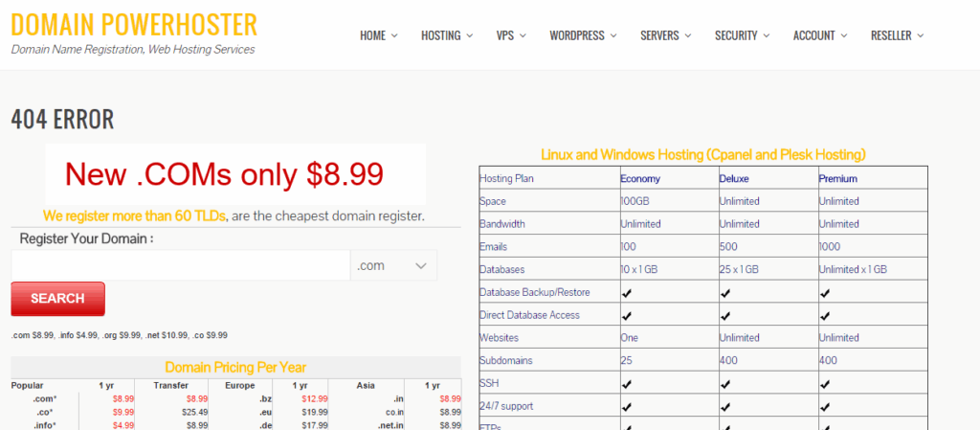Open the VPS menu
Viewport: 980px width, 430px height.
pos(511,35)
